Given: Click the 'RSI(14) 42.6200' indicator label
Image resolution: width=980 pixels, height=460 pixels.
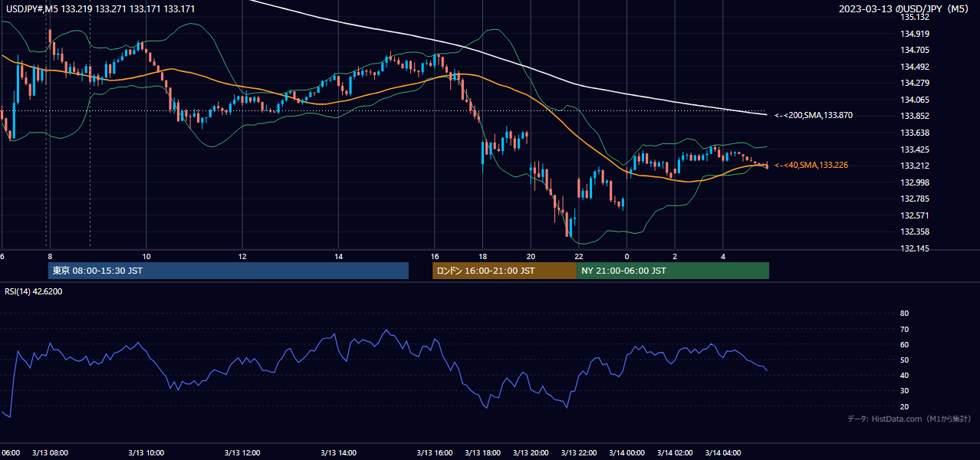Looking at the screenshot, I should tap(34, 291).
